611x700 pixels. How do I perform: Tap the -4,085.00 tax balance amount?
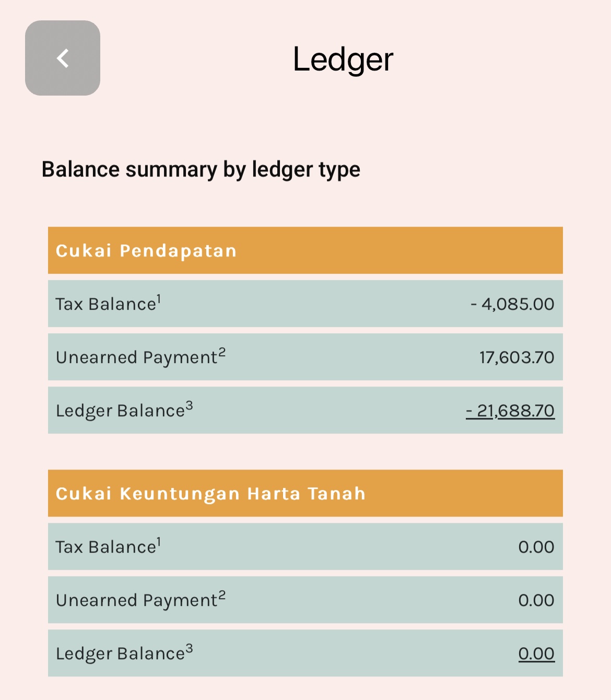[x=512, y=304]
